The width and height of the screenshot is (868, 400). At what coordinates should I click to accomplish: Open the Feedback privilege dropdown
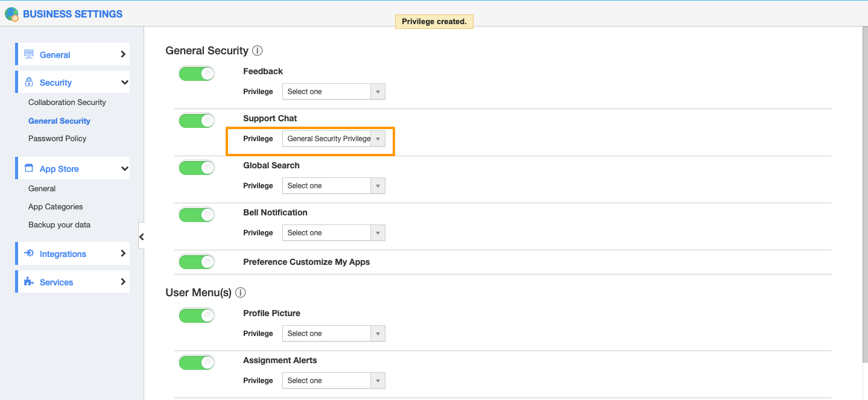click(x=334, y=92)
